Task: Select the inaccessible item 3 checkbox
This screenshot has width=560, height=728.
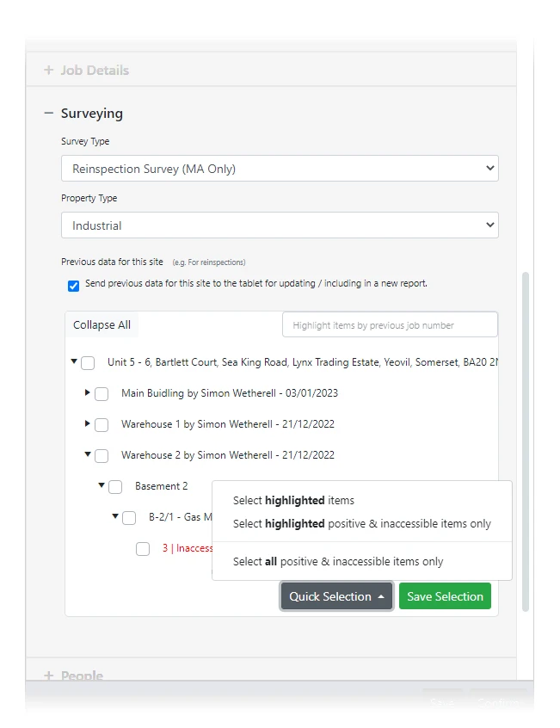Action: click(x=143, y=548)
